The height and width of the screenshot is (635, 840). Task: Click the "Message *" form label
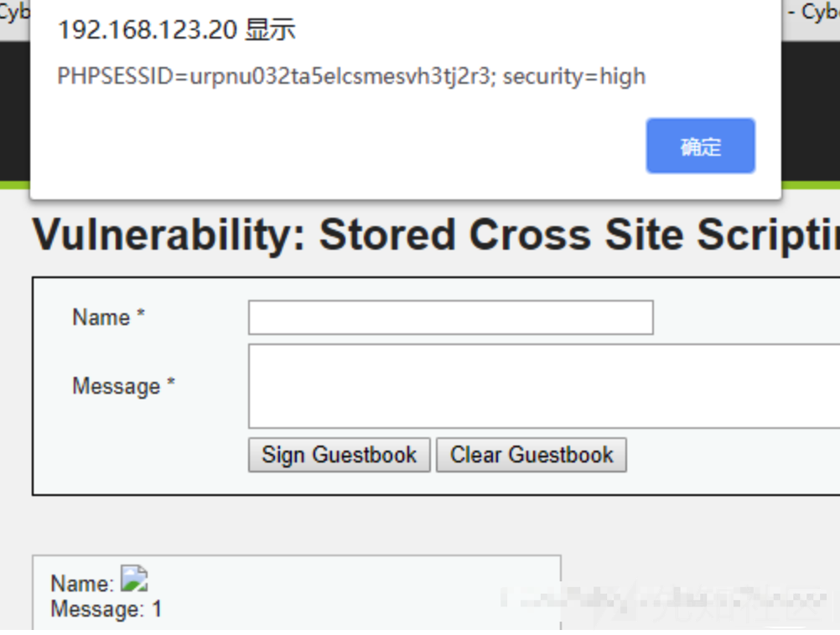tap(123, 386)
